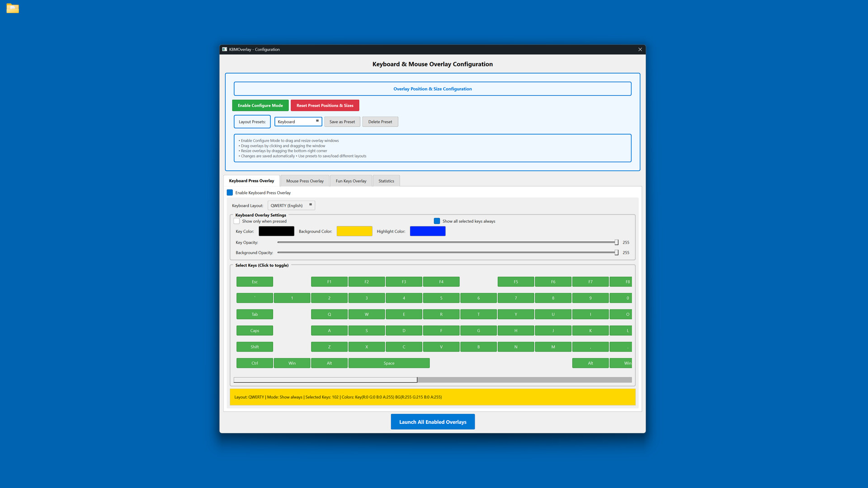Click Enable Configure Mode button
Screen dimensions: 868x488
260,106
